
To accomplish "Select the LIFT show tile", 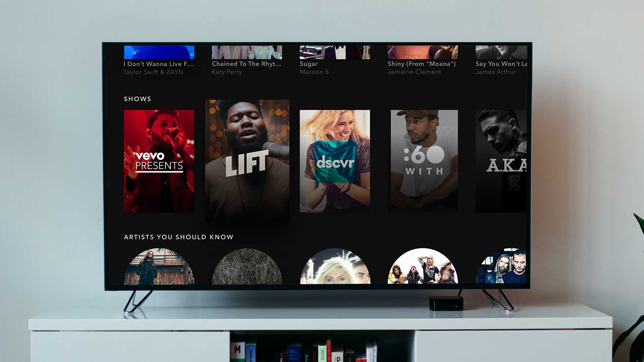I will pos(247,161).
